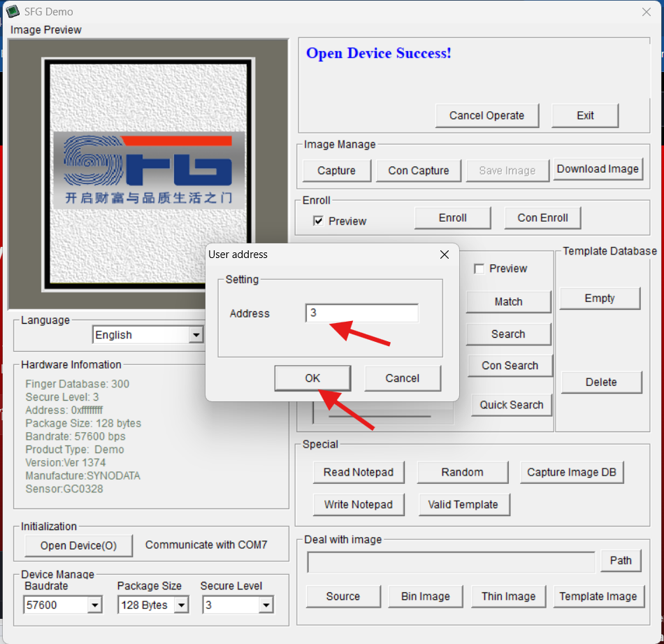
Task: Click Download Image button
Action: [x=598, y=169]
